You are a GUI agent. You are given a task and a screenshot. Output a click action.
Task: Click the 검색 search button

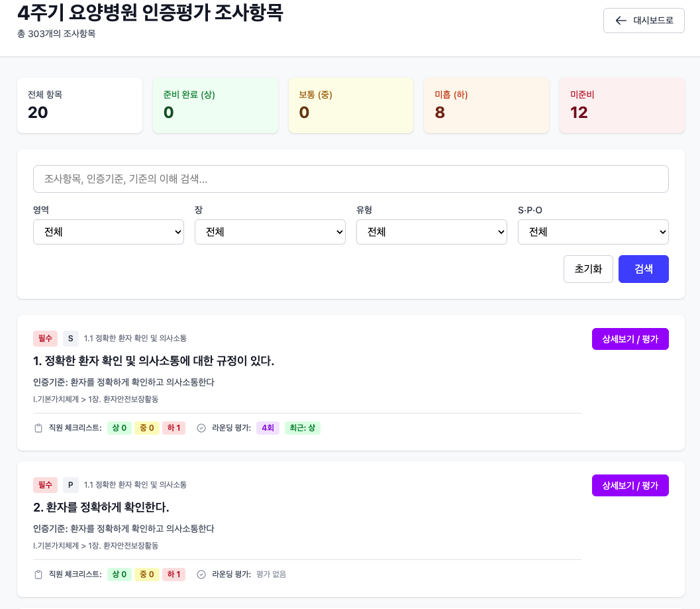tap(643, 269)
